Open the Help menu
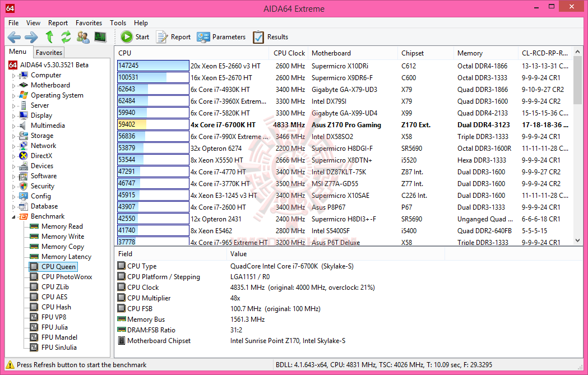 pos(141,23)
